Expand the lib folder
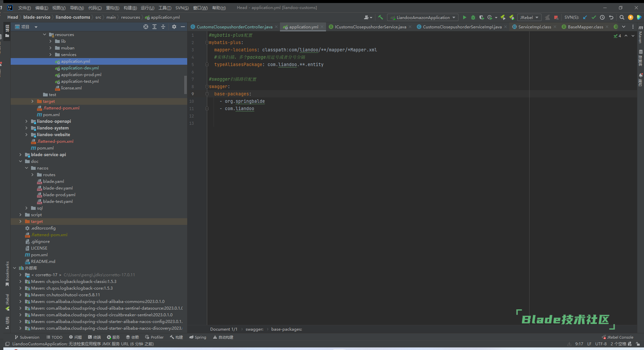The height and width of the screenshot is (350, 644). pyautogui.click(x=51, y=41)
